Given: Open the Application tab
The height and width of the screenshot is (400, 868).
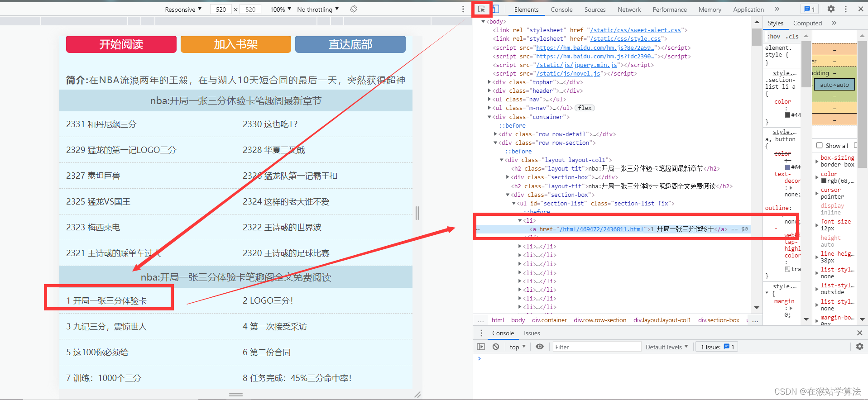Looking at the screenshot, I should [x=748, y=10].
